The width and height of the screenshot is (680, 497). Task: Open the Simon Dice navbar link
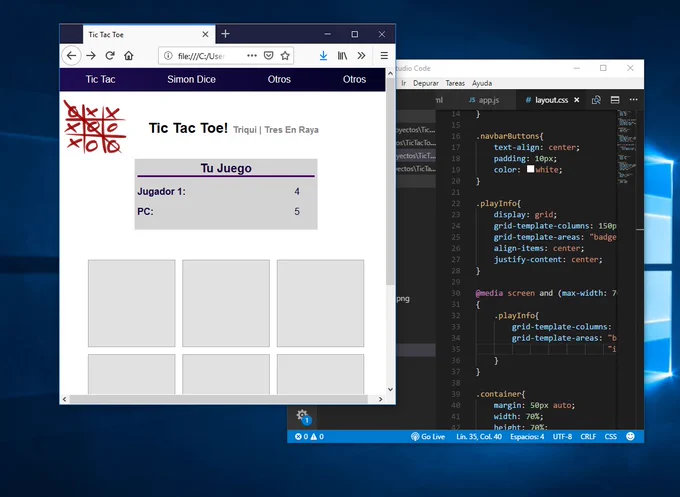click(191, 79)
